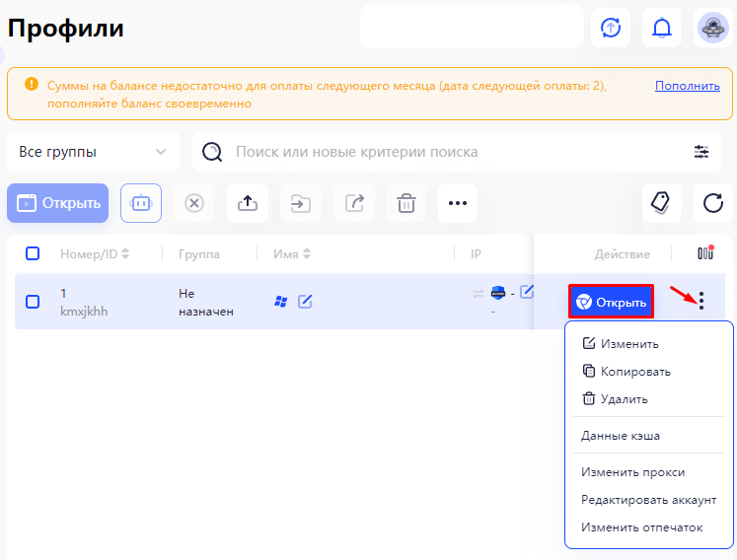The height and width of the screenshot is (560, 737).
Task: Click the header blank search box
Action: (472, 27)
